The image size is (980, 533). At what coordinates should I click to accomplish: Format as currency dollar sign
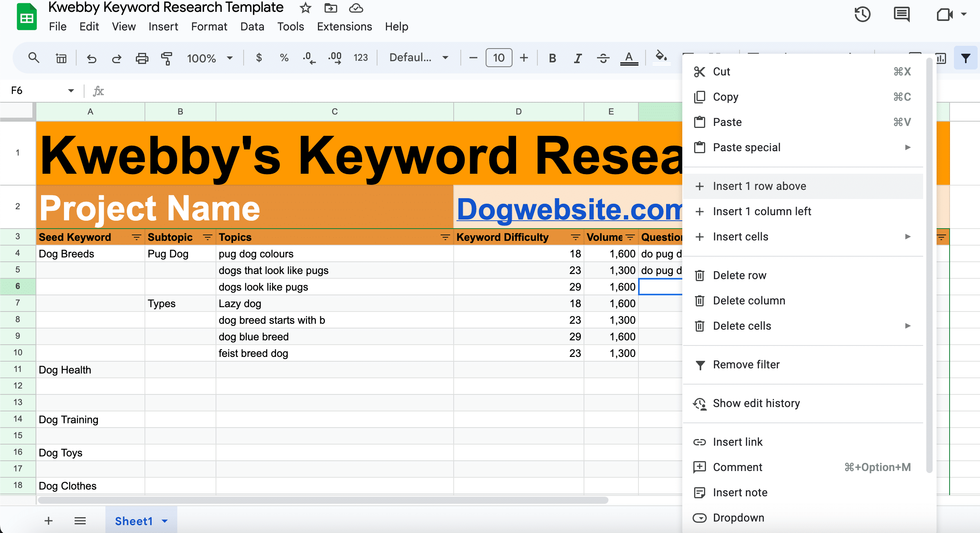(x=259, y=58)
